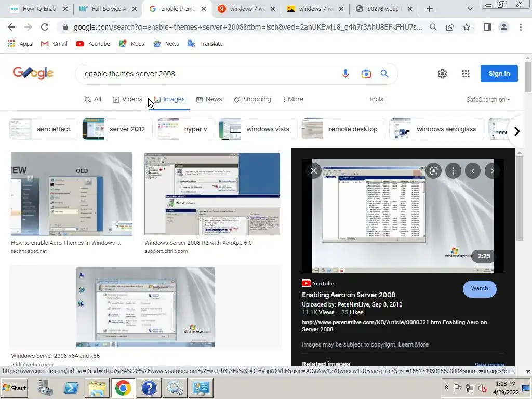Show next image in preview

click(x=493, y=170)
